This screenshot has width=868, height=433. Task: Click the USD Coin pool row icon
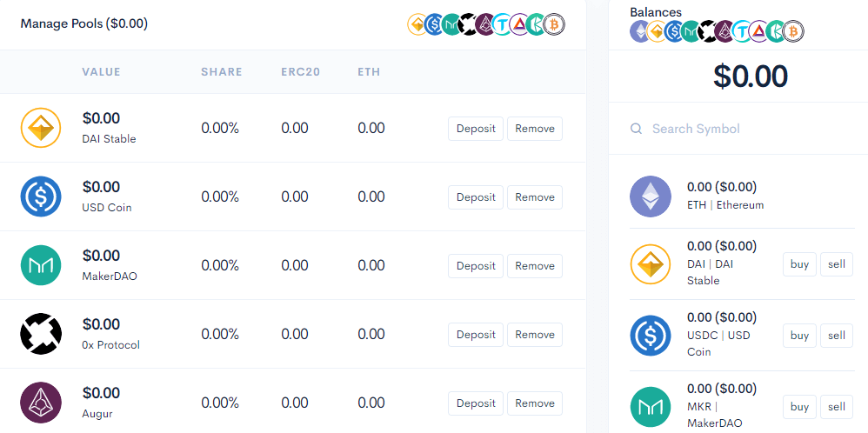(41, 197)
